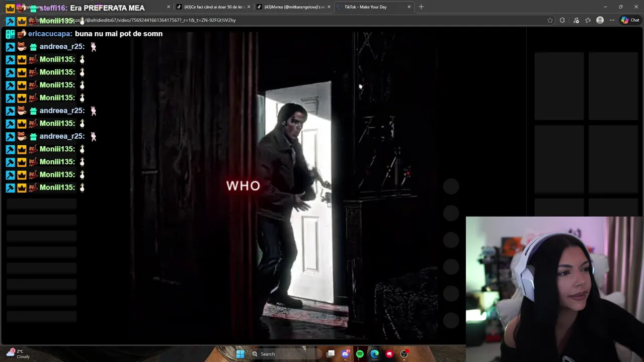Open Discord from the taskbar
The height and width of the screenshot is (362, 644).
[345, 354]
